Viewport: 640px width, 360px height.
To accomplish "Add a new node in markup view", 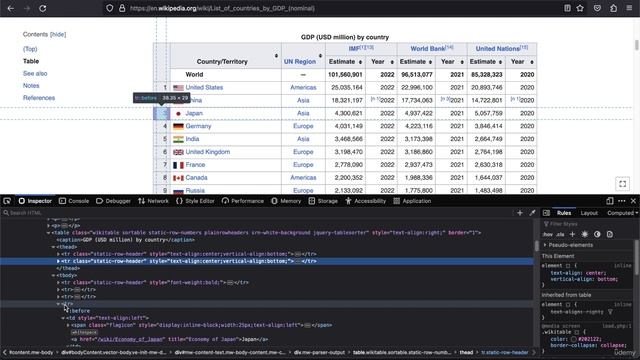I will pos(520,213).
